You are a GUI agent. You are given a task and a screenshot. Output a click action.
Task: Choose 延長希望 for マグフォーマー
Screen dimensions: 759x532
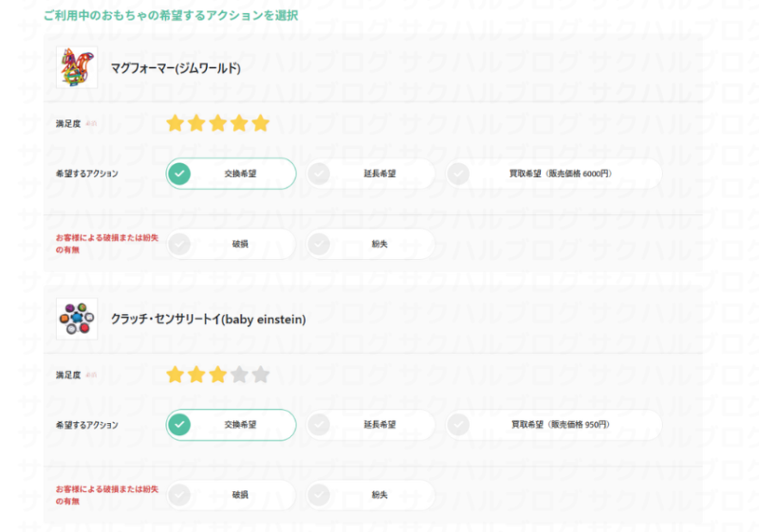pos(371,174)
